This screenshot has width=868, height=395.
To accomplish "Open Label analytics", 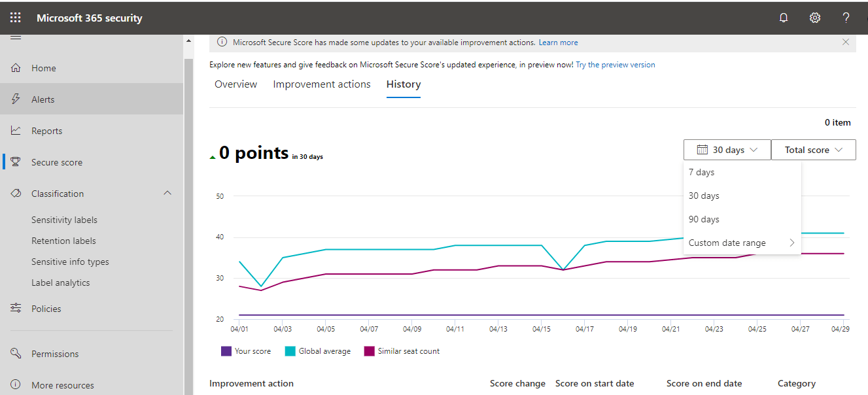I will click(x=61, y=283).
